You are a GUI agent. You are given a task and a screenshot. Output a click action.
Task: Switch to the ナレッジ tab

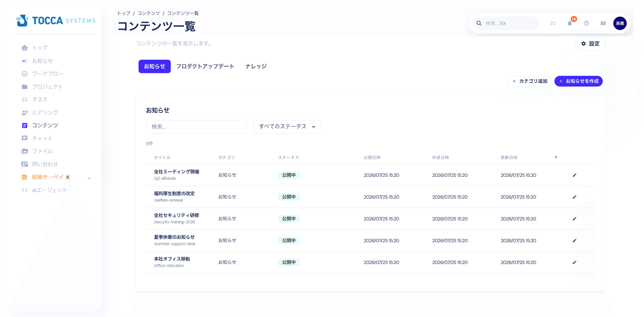[x=256, y=66]
